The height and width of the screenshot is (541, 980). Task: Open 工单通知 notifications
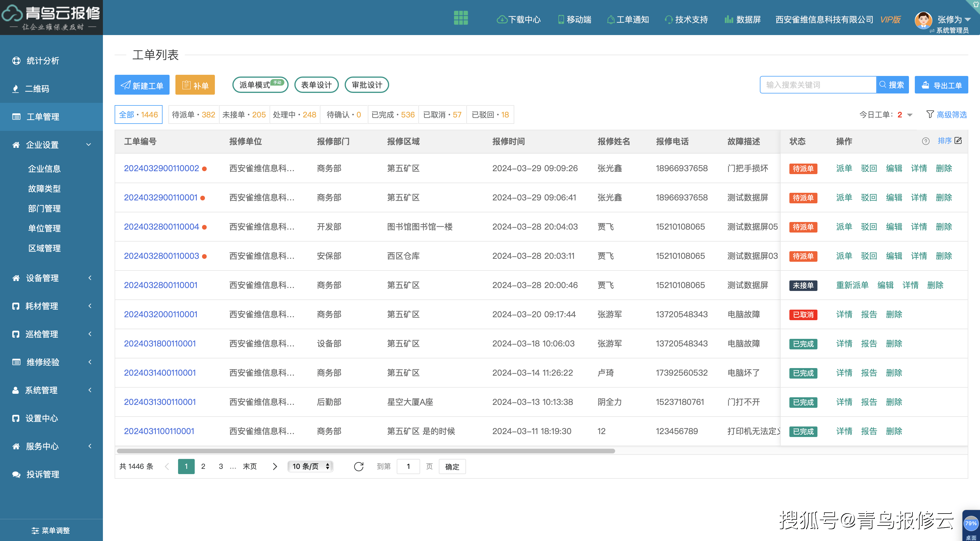[x=628, y=19]
